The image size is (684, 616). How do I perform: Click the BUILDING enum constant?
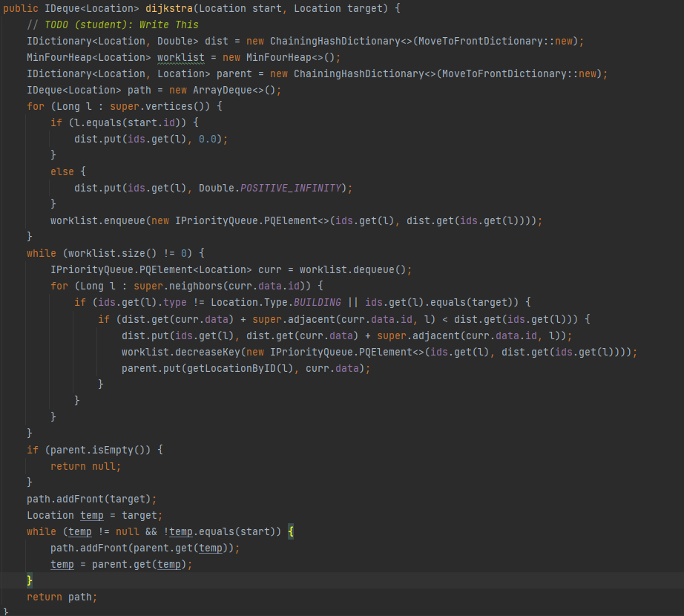coord(317,302)
